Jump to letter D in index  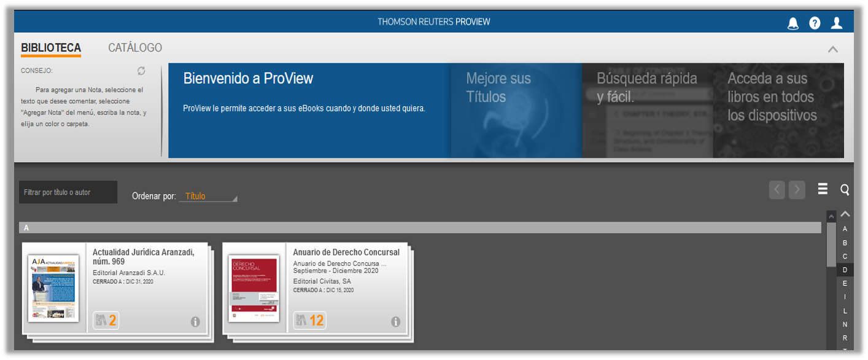(x=845, y=270)
